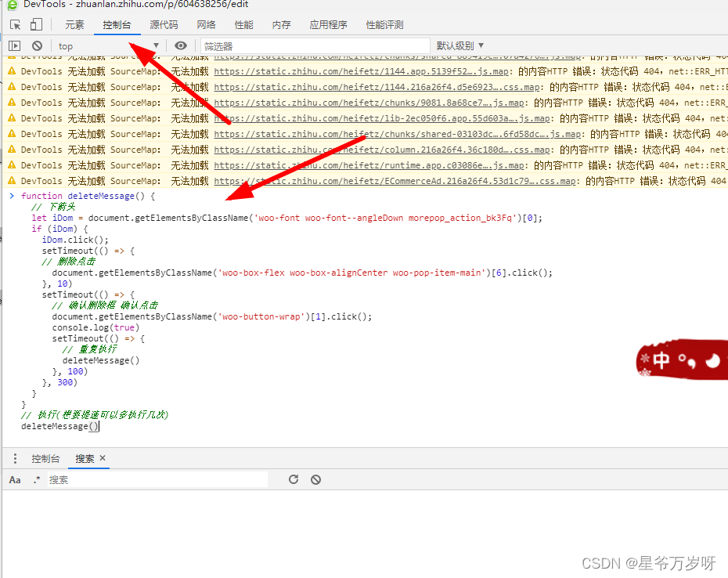728x578 pixels.
Task: Open the shared-03103dc js.map link
Action: (398, 134)
